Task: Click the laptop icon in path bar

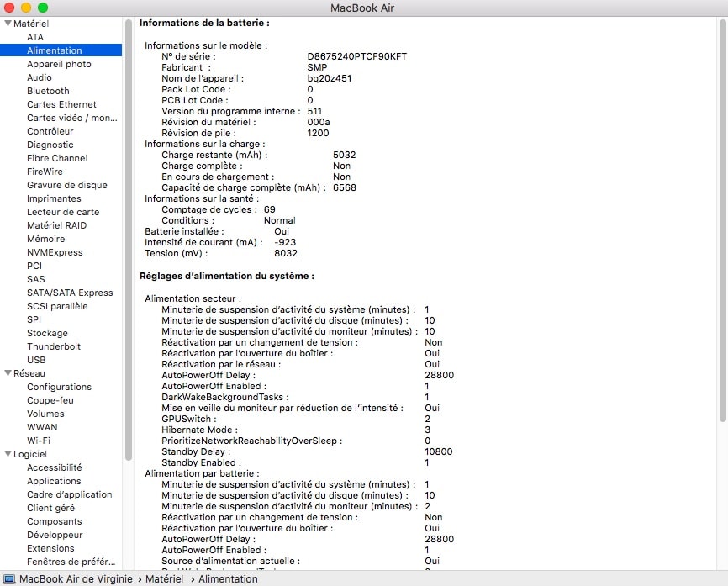Action: coord(9,578)
